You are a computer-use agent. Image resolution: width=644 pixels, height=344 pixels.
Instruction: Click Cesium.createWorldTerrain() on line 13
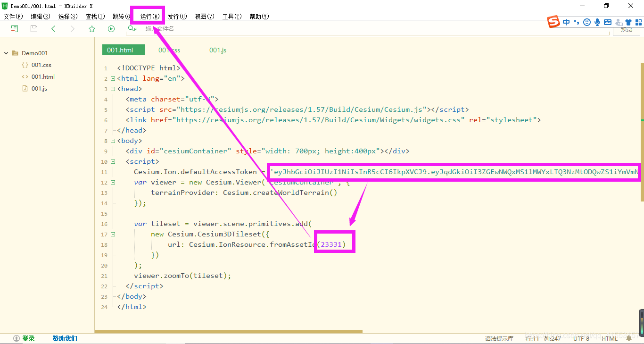click(x=280, y=193)
